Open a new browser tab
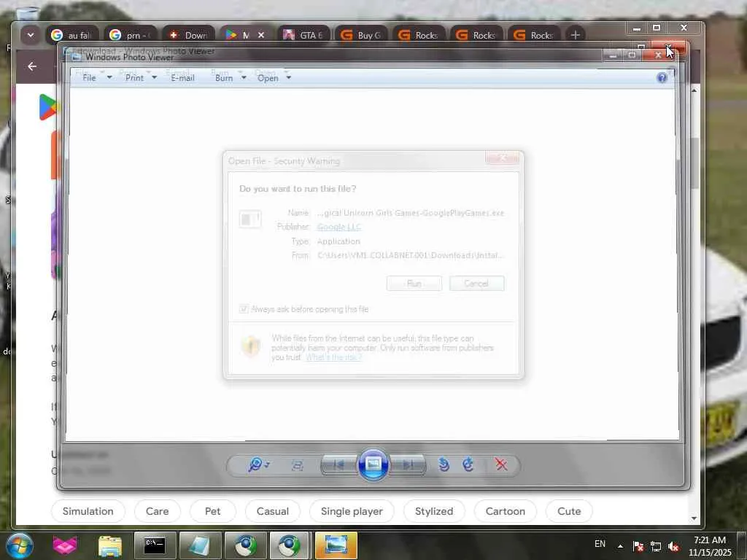Viewport: 747px width, 560px height. pyautogui.click(x=575, y=35)
